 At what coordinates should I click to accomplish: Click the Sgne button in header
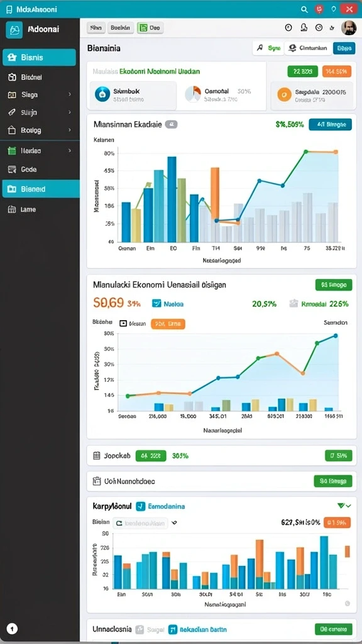[x=268, y=48]
